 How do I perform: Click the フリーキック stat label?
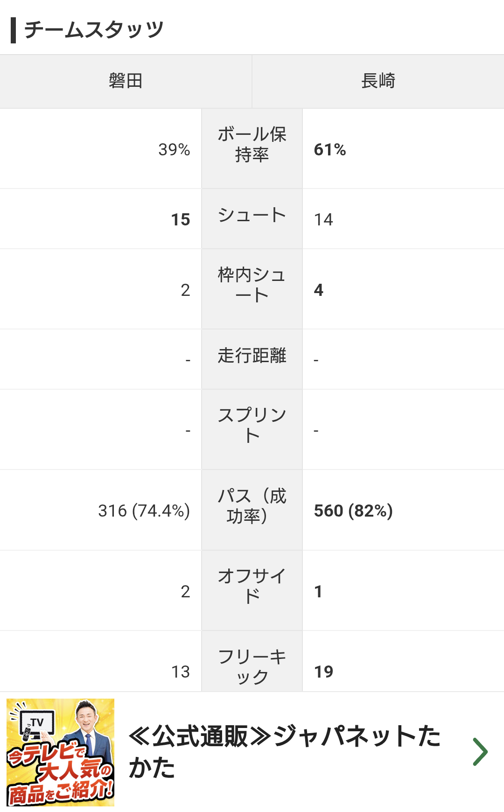pyautogui.click(x=252, y=666)
